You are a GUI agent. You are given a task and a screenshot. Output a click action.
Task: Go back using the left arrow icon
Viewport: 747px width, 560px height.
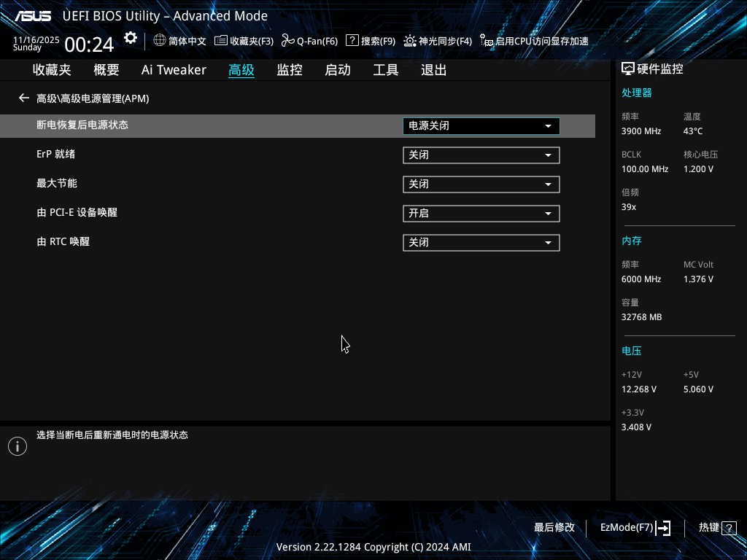coord(24,98)
